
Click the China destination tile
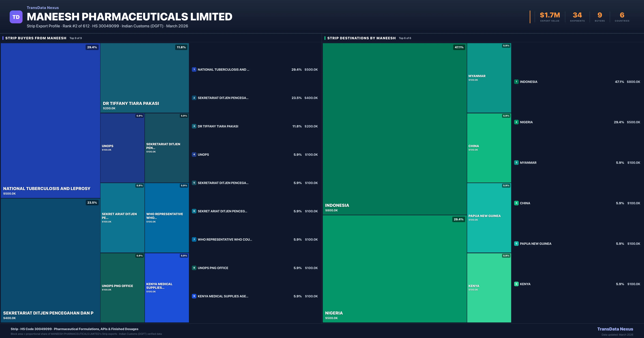click(x=489, y=148)
